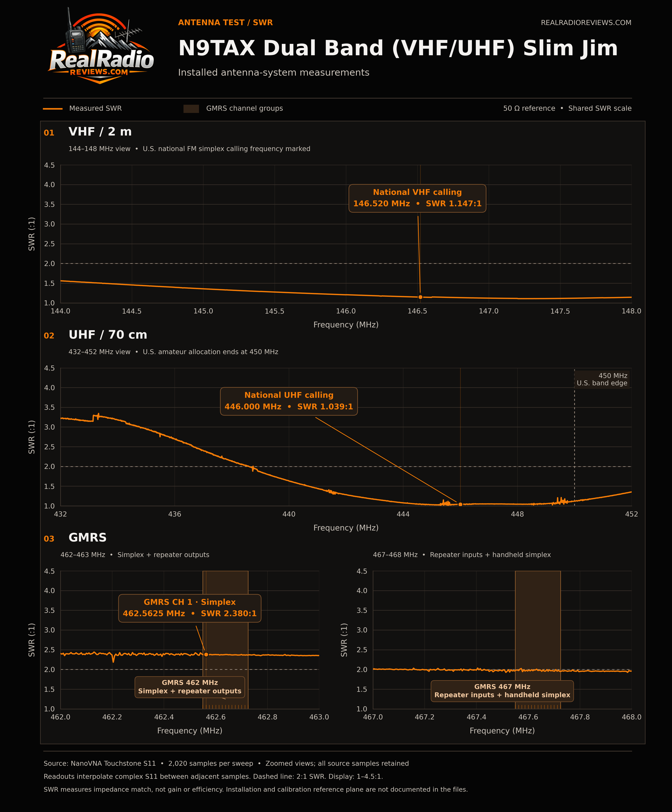Click the GMRS section heading
Viewport: 672px width, 812px height.
tap(87, 537)
